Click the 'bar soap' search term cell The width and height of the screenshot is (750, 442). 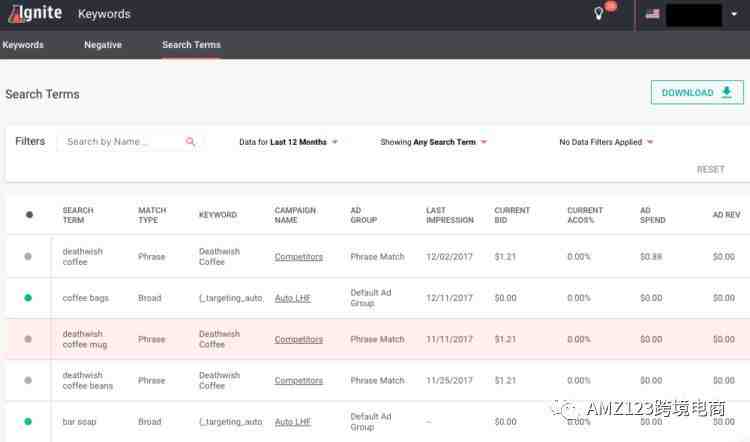pos(79,422)
